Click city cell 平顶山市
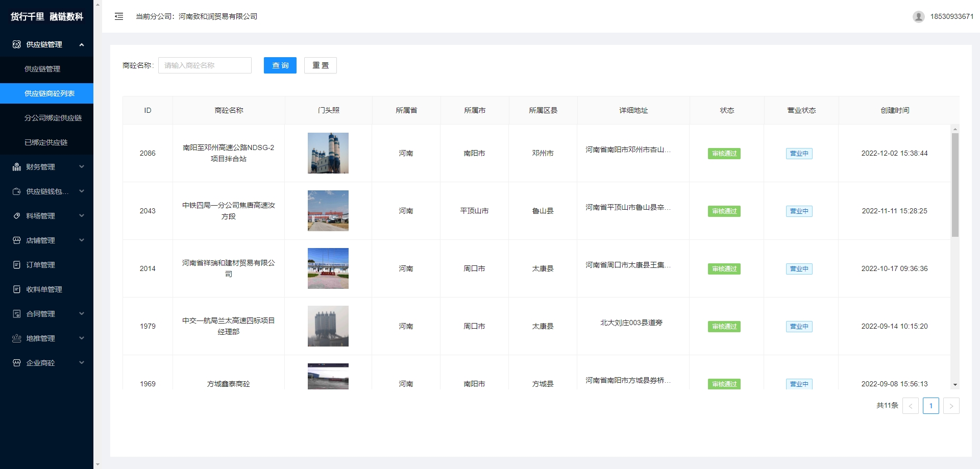The width and height of the screenshot is (980, 469). 474,211
